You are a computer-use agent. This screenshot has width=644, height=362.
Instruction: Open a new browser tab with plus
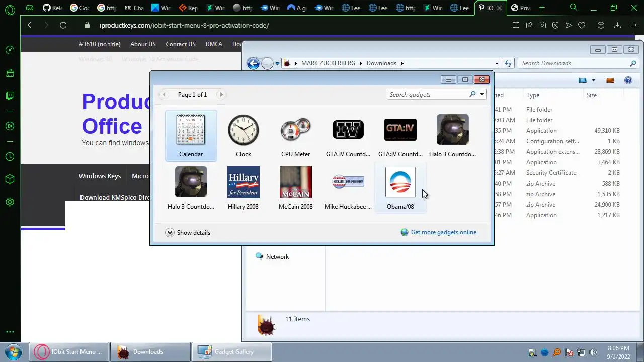click(x=542, y=8)
